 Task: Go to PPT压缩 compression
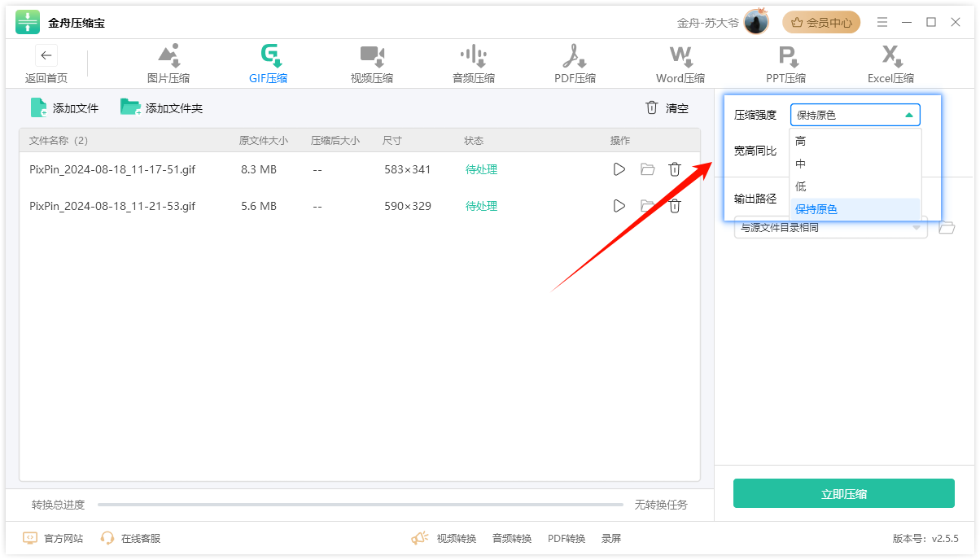(x=785, y=63)
